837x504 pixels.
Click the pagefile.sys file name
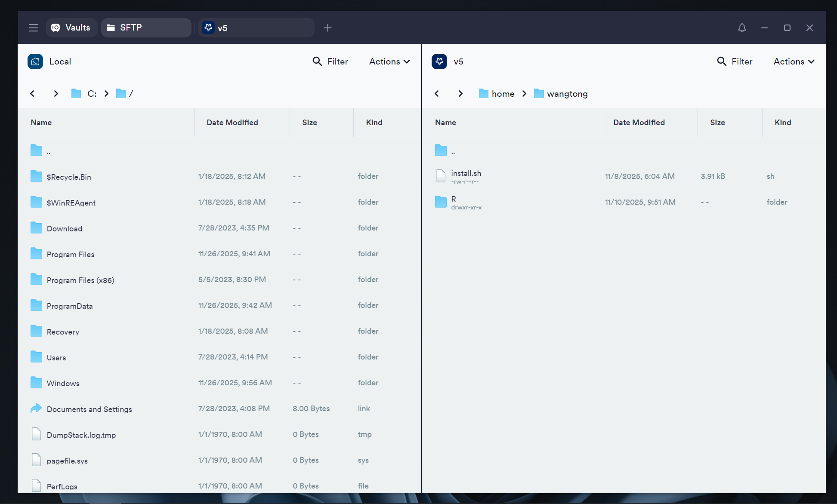tap(67, 461)
